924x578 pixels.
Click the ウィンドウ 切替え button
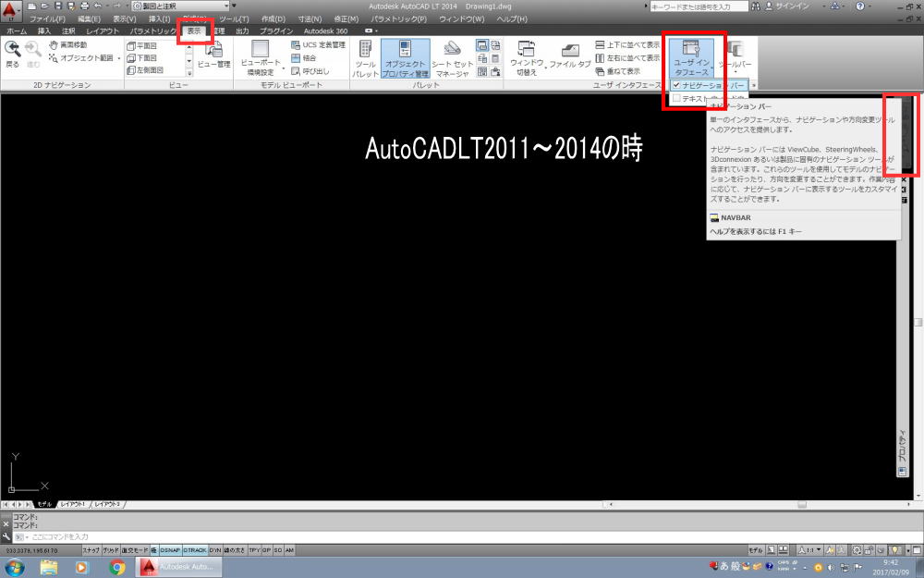tap(527, 57)
